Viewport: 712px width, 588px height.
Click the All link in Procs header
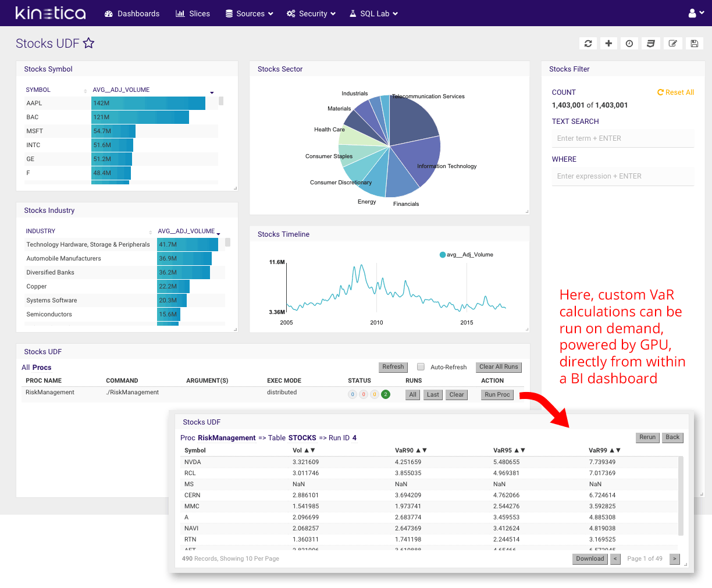coord(26,368)
